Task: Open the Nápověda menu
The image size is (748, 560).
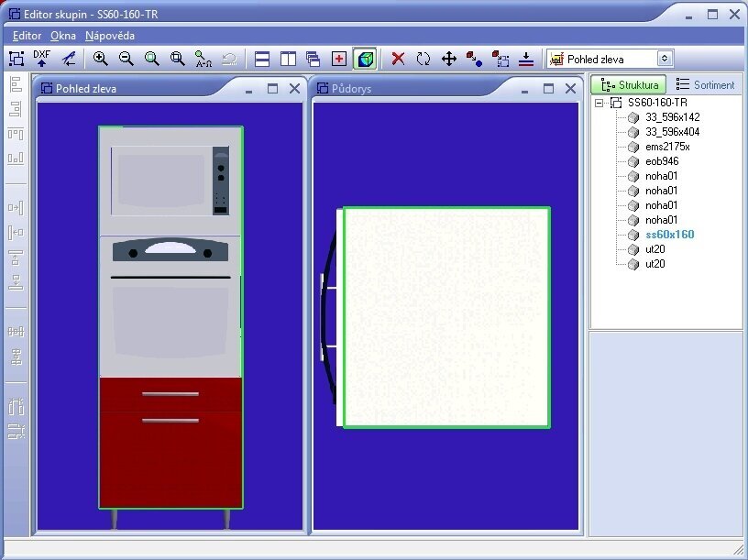Action: tap(109, 36)
